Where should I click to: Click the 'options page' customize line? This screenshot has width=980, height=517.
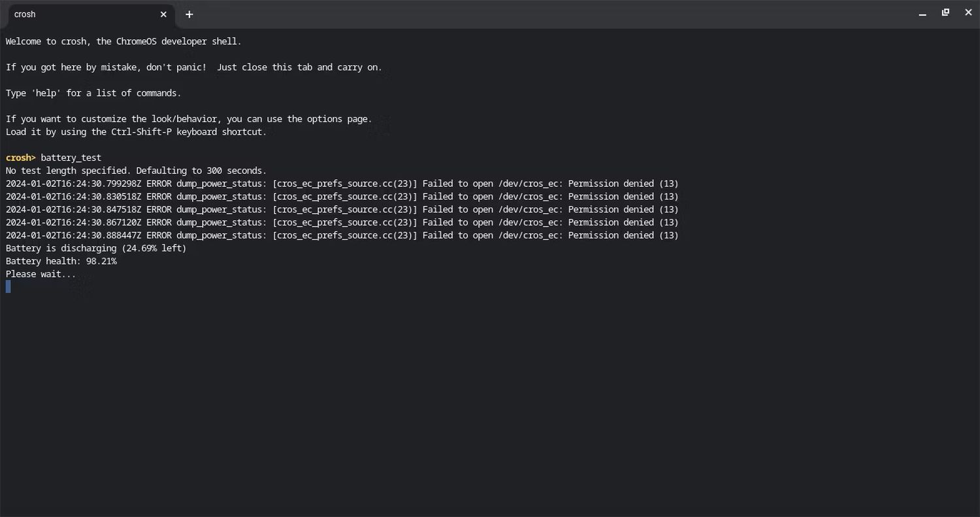point(188,119)
